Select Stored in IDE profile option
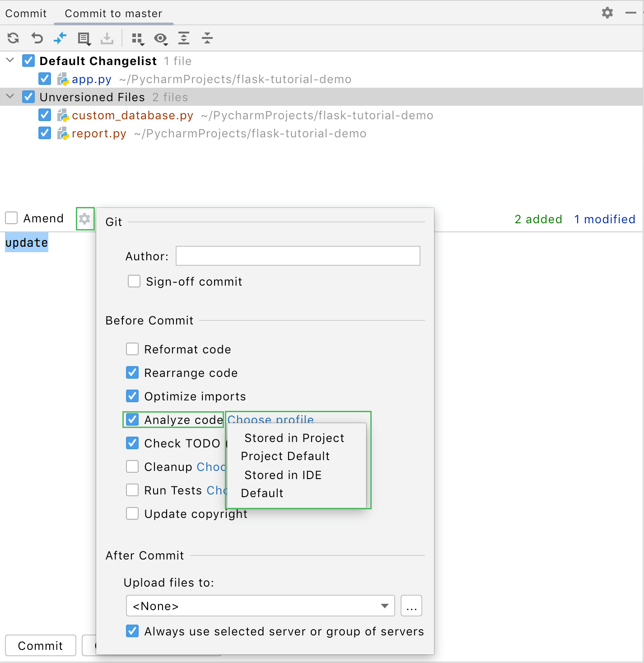Image resolution: width=644 pixels, height=663 pixels. [x=283, y=475]
